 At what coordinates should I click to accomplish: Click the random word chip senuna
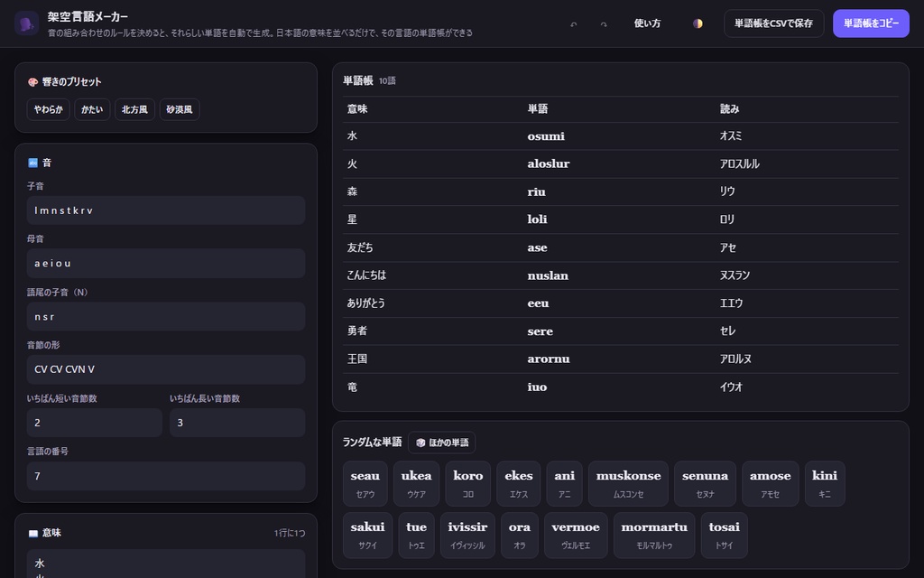point(706,484)
